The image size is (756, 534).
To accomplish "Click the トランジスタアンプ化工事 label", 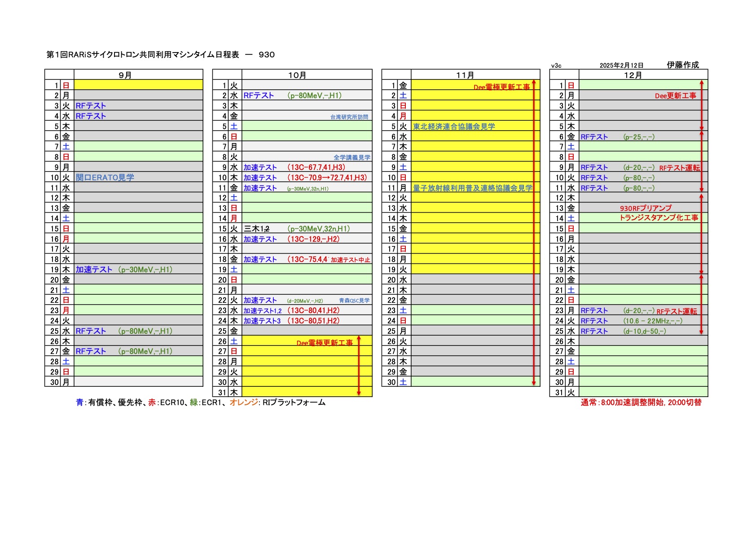I will (659, 218).
